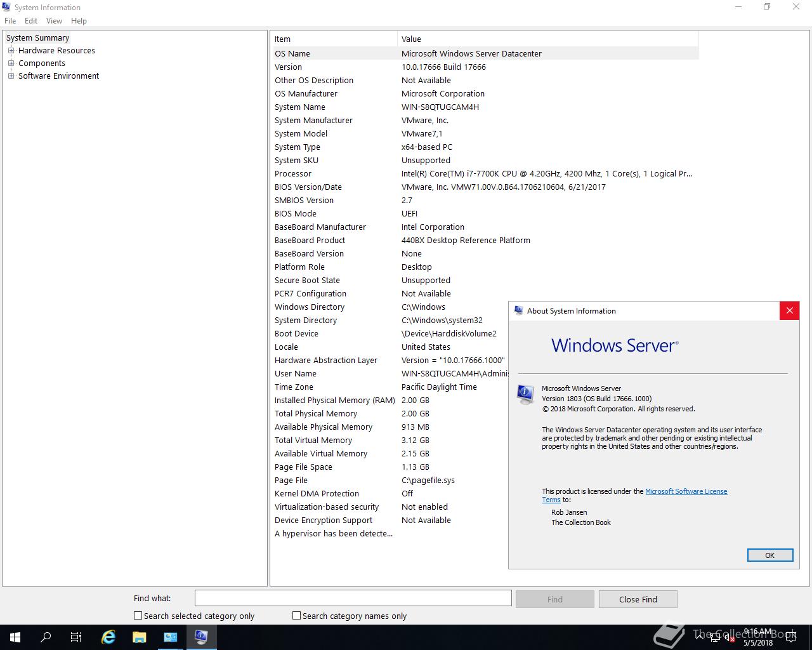Select the BIOS Mode row label

tap(296, 213)
